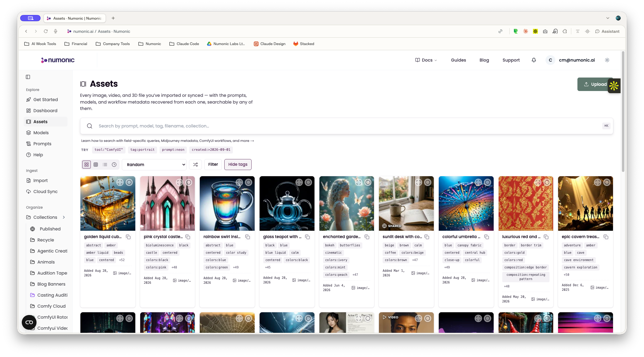Viewport: 644px width, 357px height.
Task: Switch to list view
Action: click(x=105, y=165)
